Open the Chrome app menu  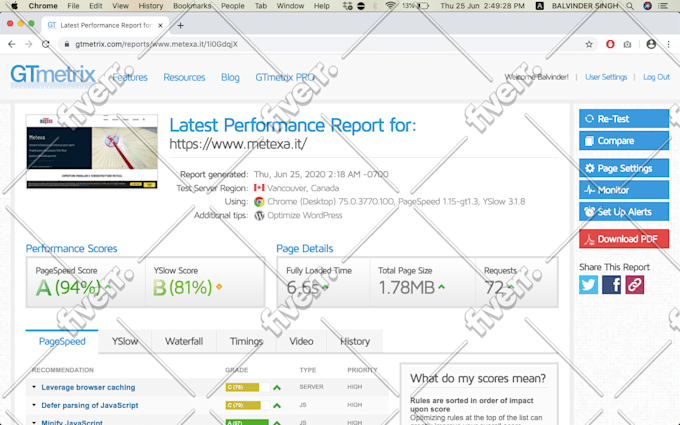tap(43, 6)
